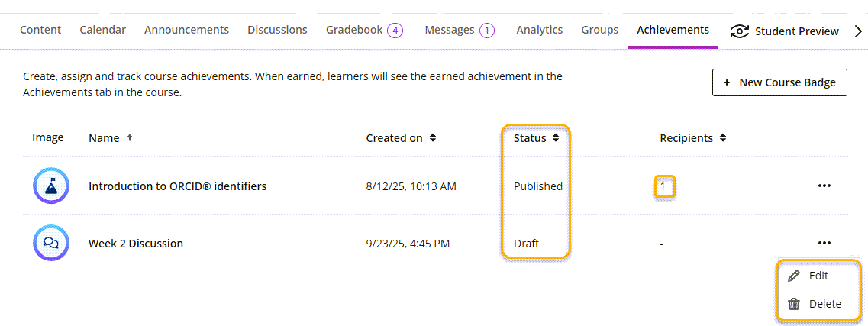The image size is (868, 326).
Task: Sort badges by Name column arrow
Action: pos(130,138)
